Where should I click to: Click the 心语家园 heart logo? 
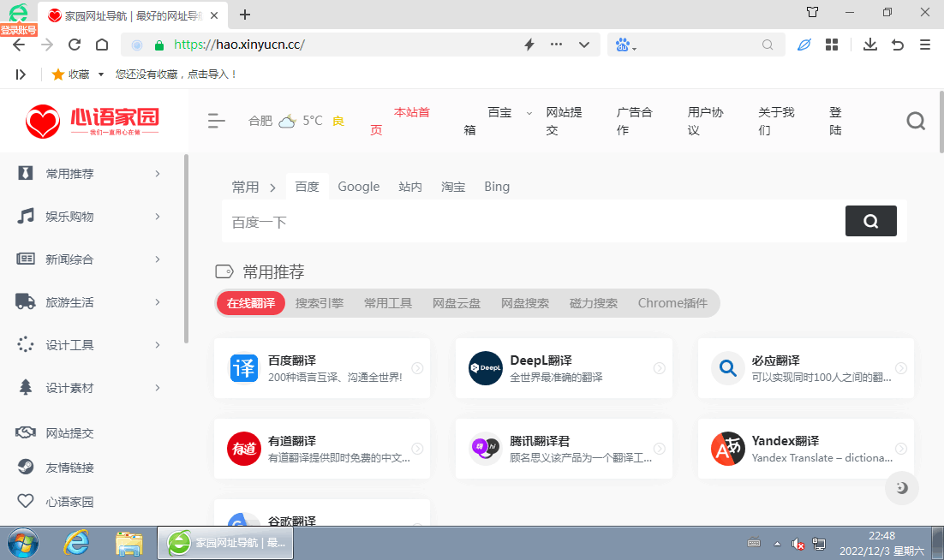point(93,121)
